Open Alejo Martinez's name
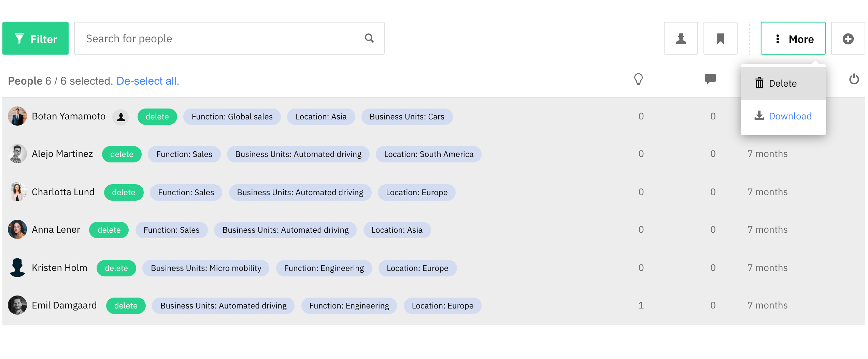Viewport: 868px width, 359px height. pos(62,154)
